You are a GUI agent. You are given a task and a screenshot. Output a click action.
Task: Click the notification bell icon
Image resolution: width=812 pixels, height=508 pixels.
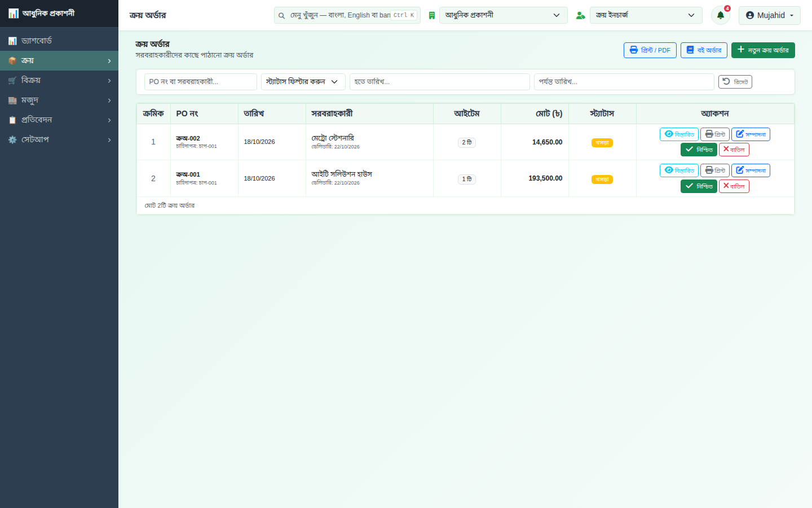720,15
